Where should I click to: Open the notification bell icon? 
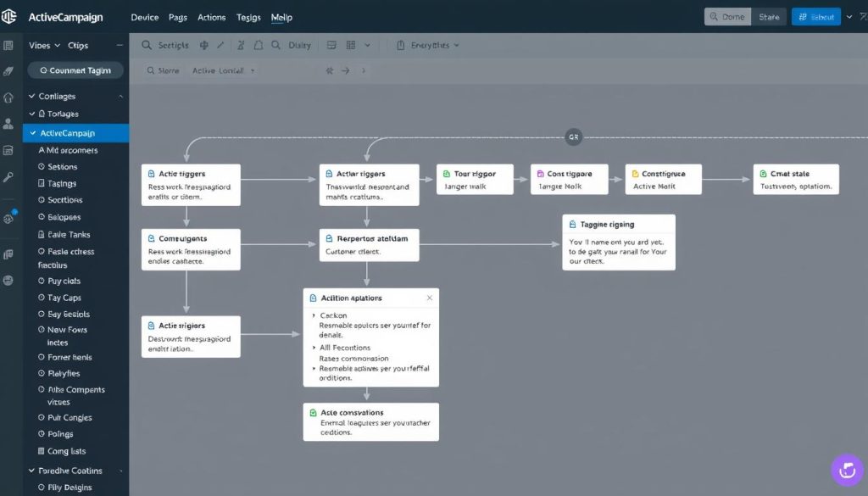[x=259, y=46]
